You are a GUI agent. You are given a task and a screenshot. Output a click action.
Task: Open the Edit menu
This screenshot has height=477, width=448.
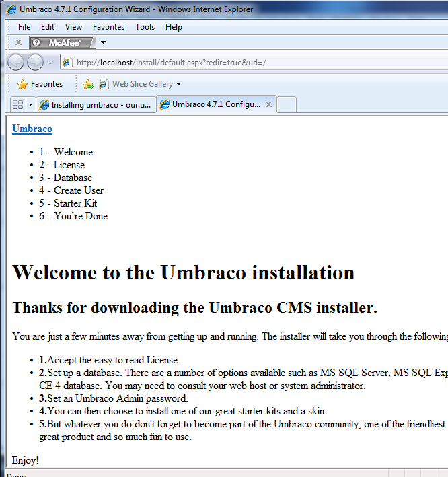click(x=48, y=27)
